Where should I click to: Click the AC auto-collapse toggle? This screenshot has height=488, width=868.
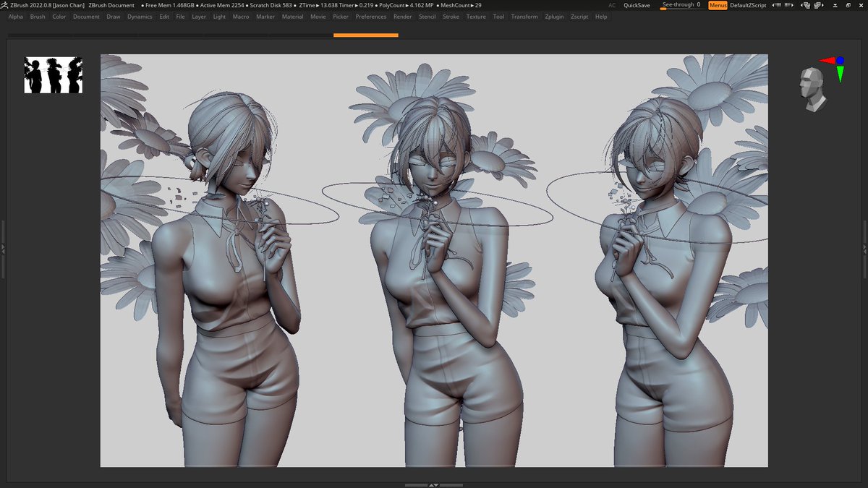[612, 5]
